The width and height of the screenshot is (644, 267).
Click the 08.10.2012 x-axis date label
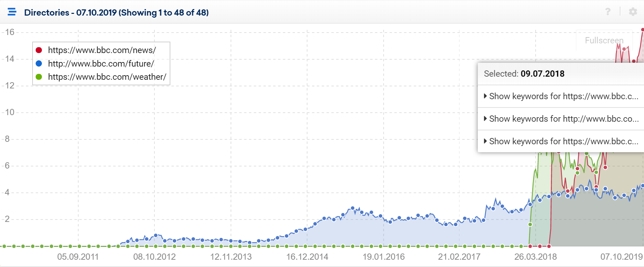tap(154, 257)
